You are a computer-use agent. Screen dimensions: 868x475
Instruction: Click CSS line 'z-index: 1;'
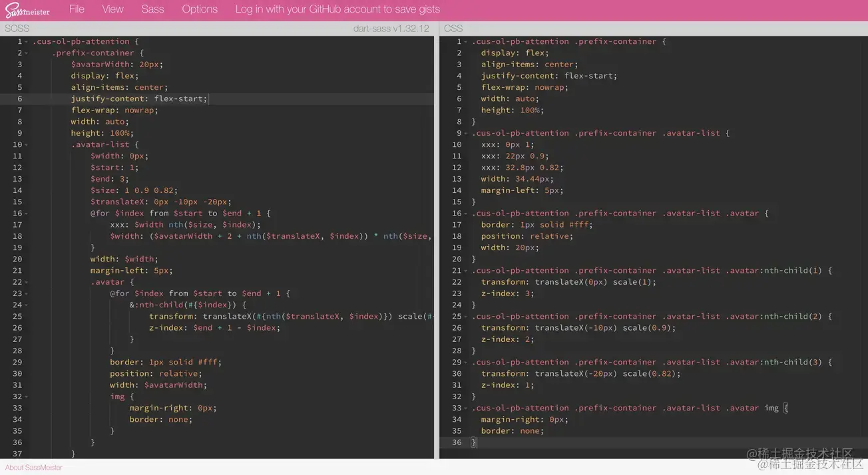point(508,385)
